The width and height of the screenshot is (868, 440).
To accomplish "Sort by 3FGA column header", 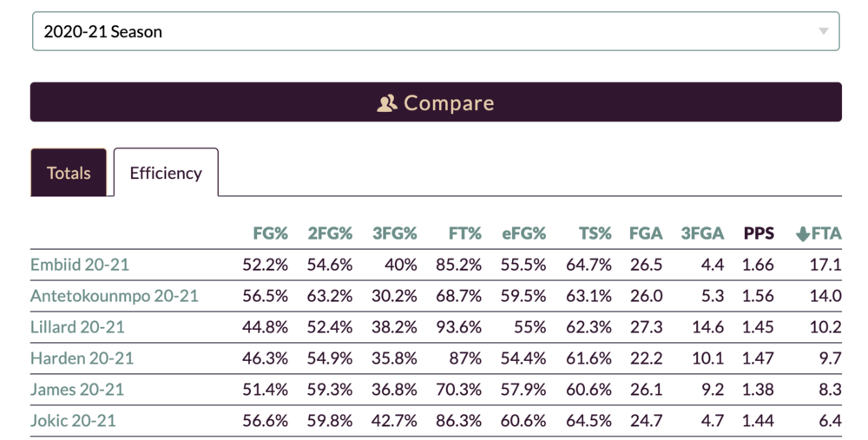I will 702,233.
